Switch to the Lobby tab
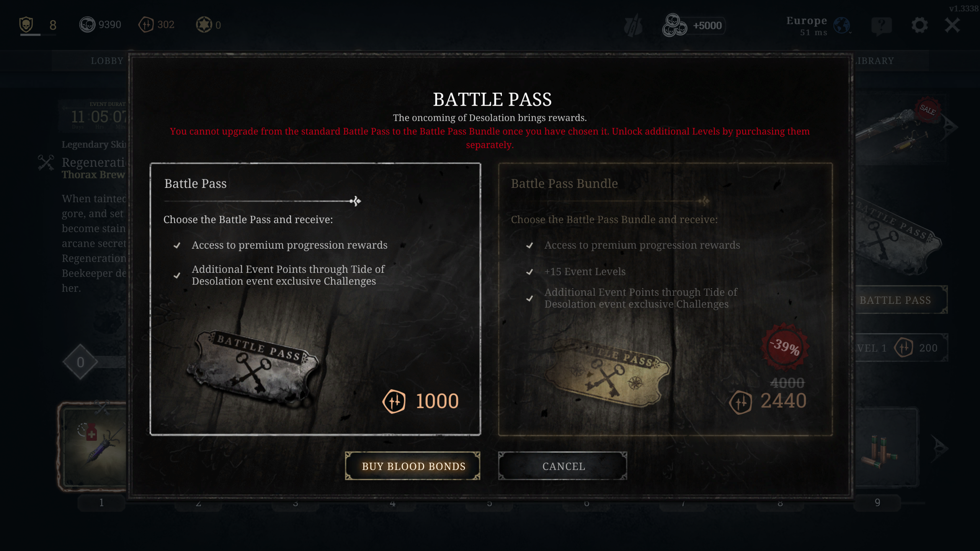The width and height of the screenshot is (980, 551). (x=107, y=61)
